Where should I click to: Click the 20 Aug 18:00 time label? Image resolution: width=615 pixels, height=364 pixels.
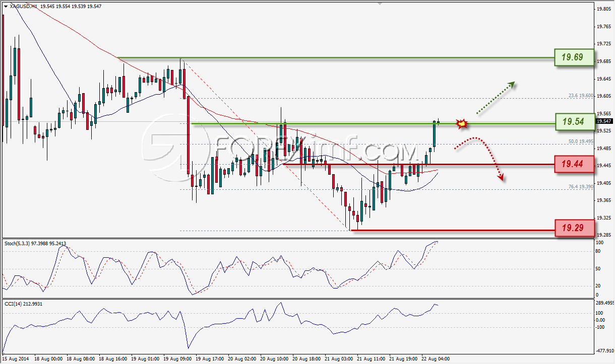point(307,359)
